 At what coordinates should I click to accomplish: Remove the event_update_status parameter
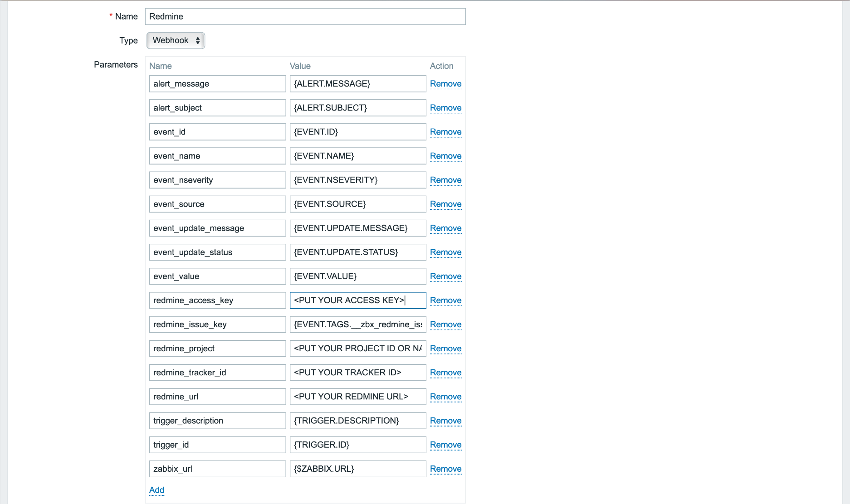[445, 252]
